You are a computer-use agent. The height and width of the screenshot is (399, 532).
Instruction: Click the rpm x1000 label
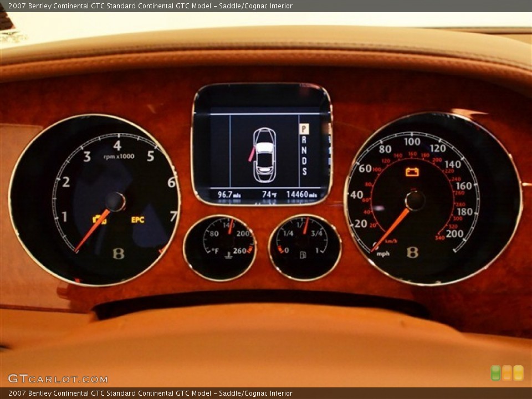tap(119, 157)
